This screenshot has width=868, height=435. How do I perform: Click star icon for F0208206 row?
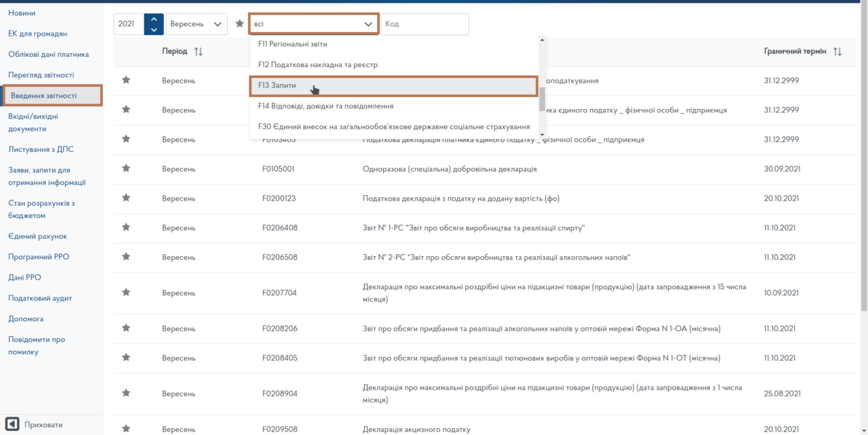click(125, 328)
